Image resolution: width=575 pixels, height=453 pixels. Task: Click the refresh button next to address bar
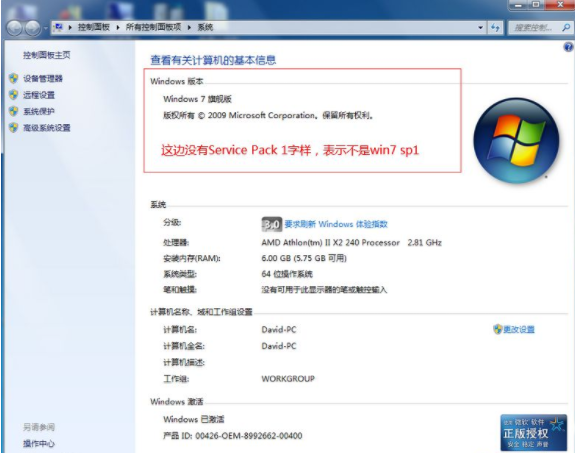tap(495, 28)
